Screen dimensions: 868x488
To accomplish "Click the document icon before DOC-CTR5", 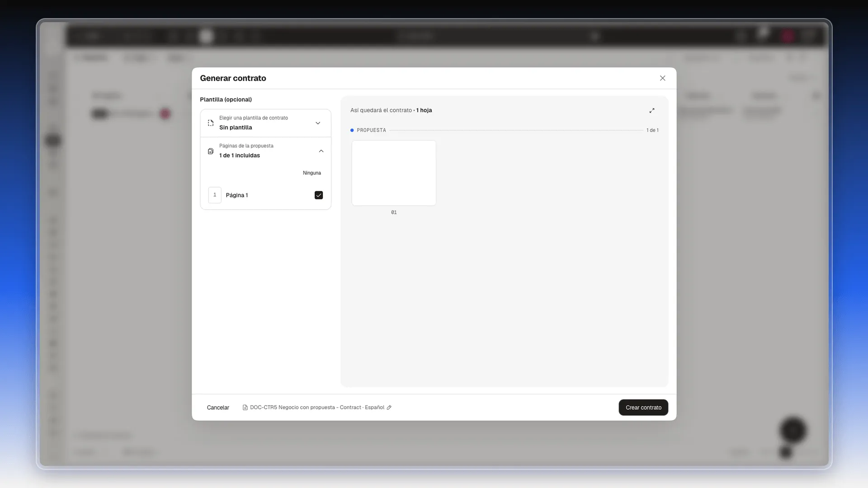I will 245,408.
